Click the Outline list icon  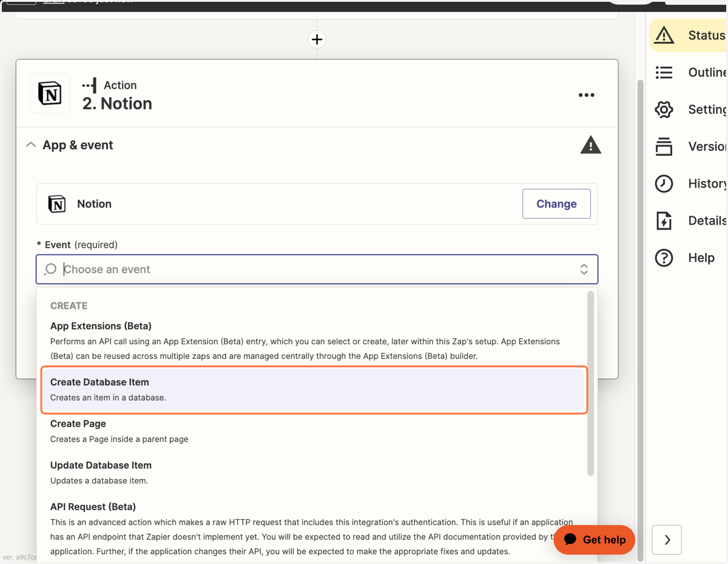664,72
